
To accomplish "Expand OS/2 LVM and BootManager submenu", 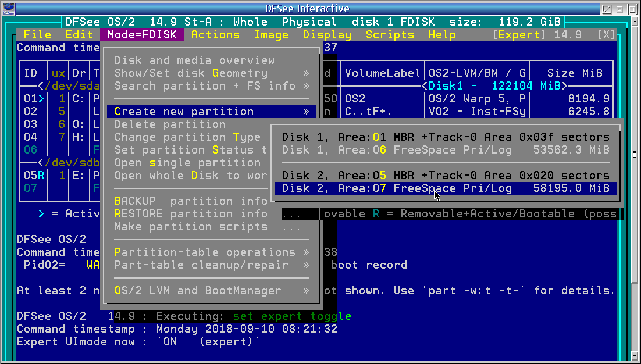I will point(211,291).
